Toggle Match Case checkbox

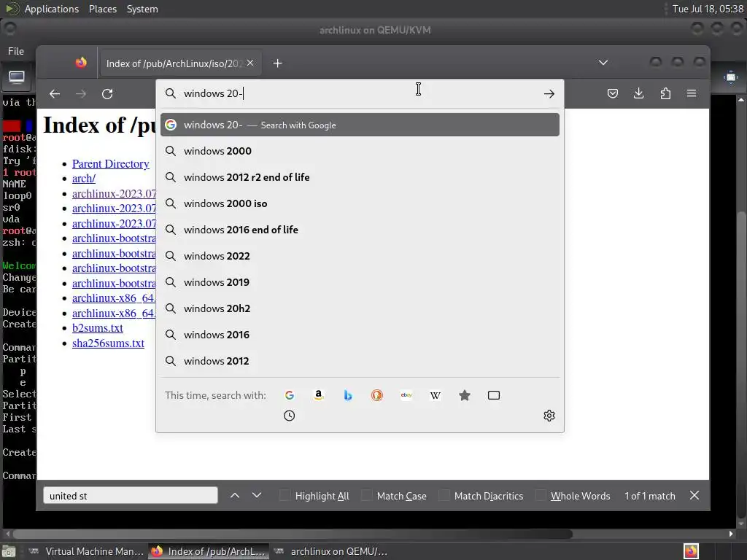coord(366,495)
